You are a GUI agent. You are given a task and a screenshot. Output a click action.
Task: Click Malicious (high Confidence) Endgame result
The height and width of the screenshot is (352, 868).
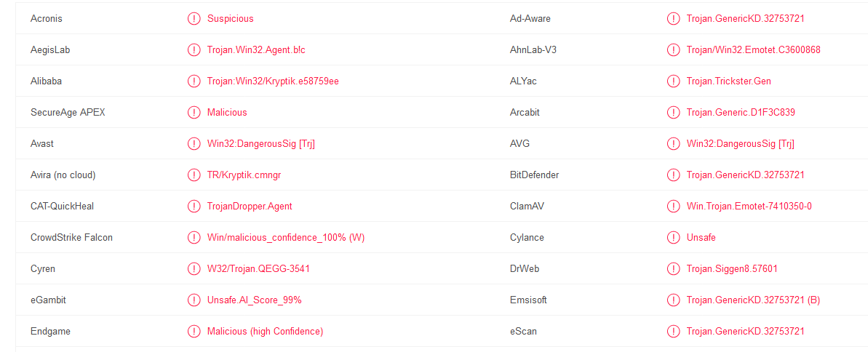(x=265, y=332)
